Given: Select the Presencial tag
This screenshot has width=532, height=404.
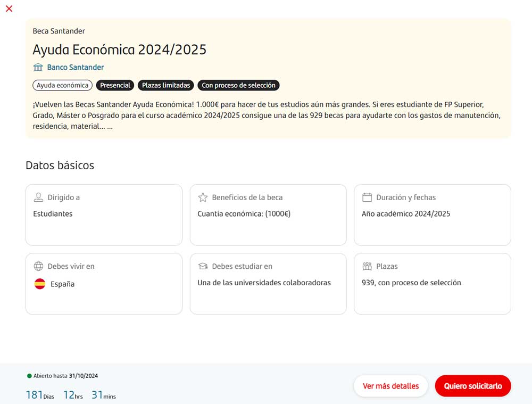Looking at the screenshot, I should pos(115,85).
